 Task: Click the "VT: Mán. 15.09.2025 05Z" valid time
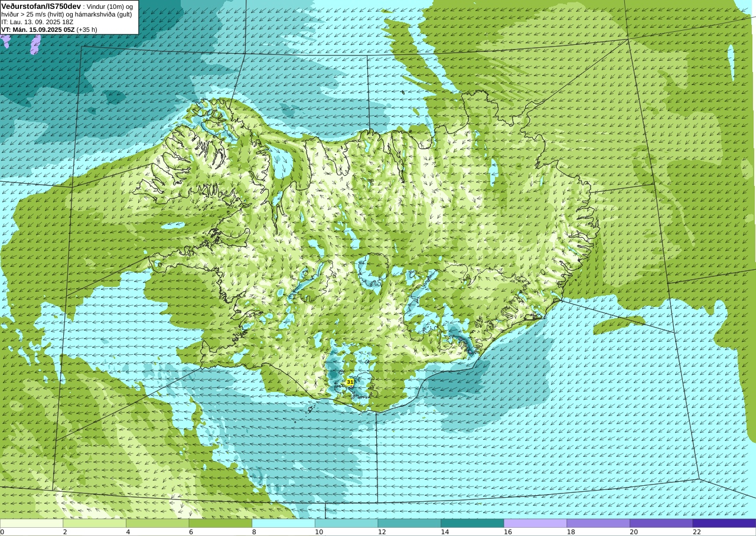(x=38, y=30)
